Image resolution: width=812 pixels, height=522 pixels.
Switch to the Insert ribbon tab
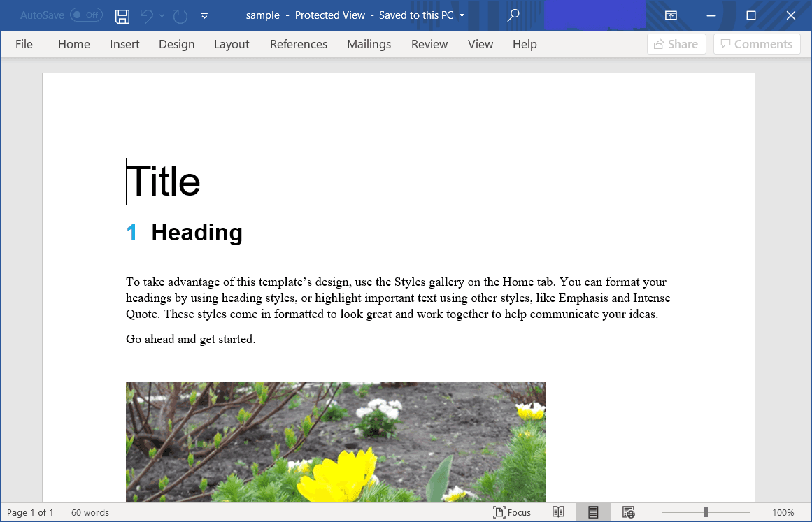124,44
